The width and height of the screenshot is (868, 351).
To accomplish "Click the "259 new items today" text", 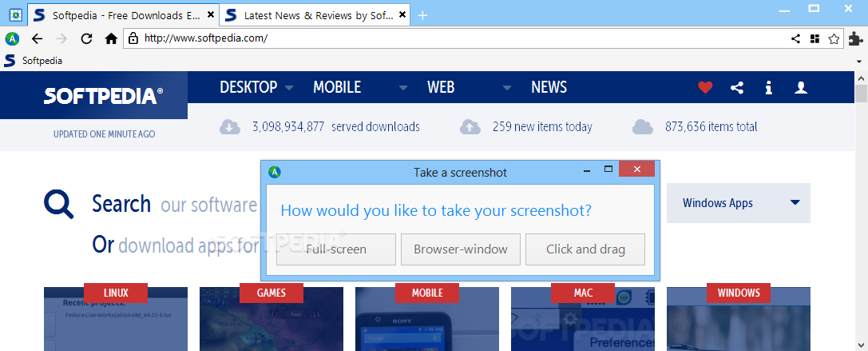I will coord(542,127).
